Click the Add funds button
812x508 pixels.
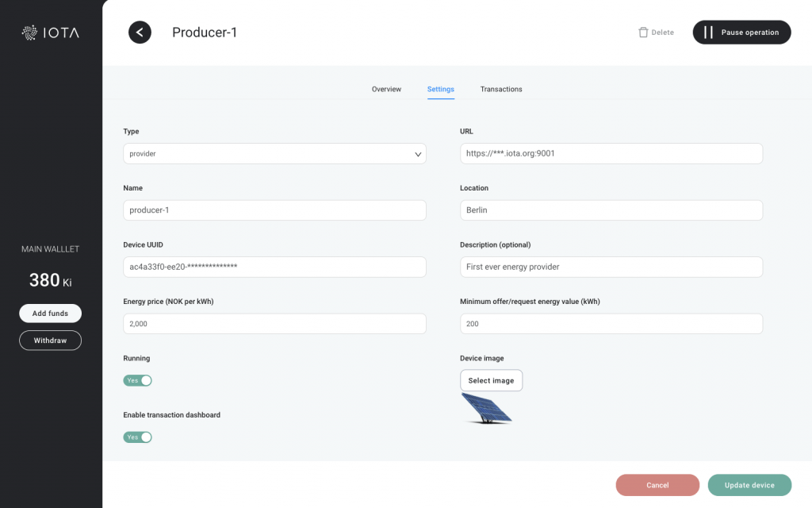50,314
